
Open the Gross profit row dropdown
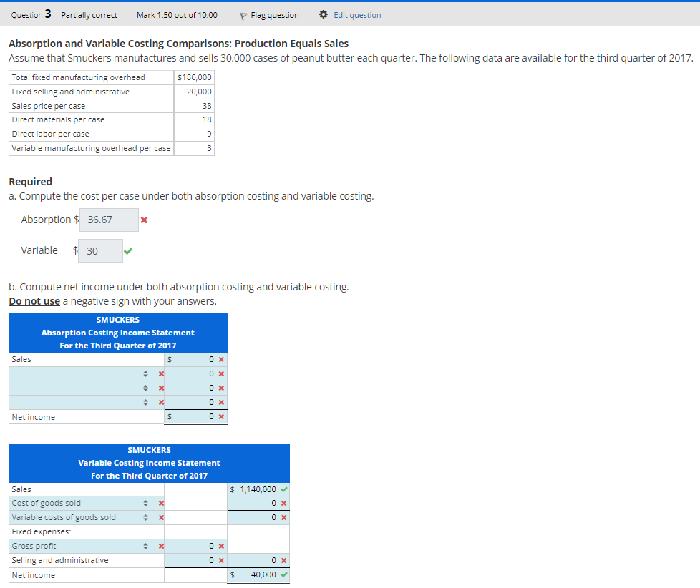pos(146,545)
